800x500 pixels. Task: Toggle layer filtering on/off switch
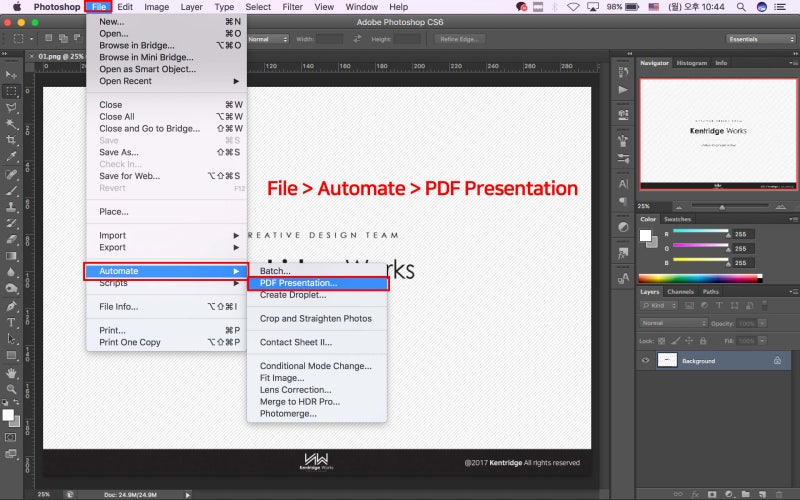coord(764,306)
